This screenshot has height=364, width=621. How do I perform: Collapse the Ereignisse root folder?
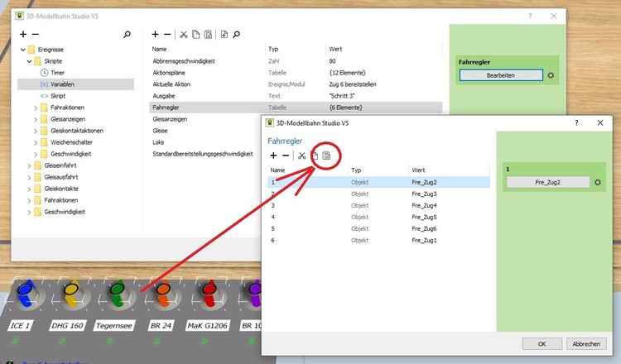23,50
